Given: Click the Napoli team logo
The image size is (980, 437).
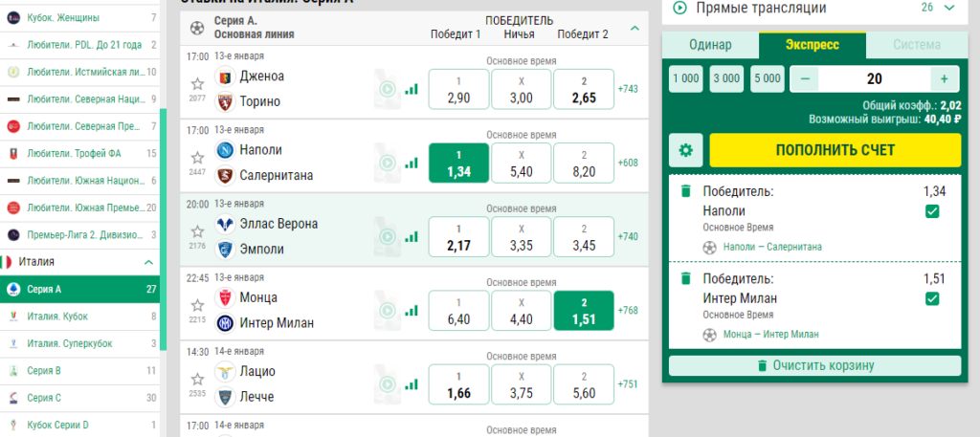Looking at the screenshot, I should click(225, 150).
